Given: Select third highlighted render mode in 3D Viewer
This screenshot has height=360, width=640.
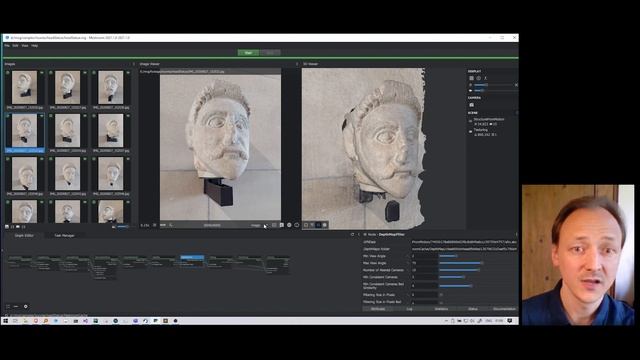Looking at the screenshot, I should (x=318, y=225).
